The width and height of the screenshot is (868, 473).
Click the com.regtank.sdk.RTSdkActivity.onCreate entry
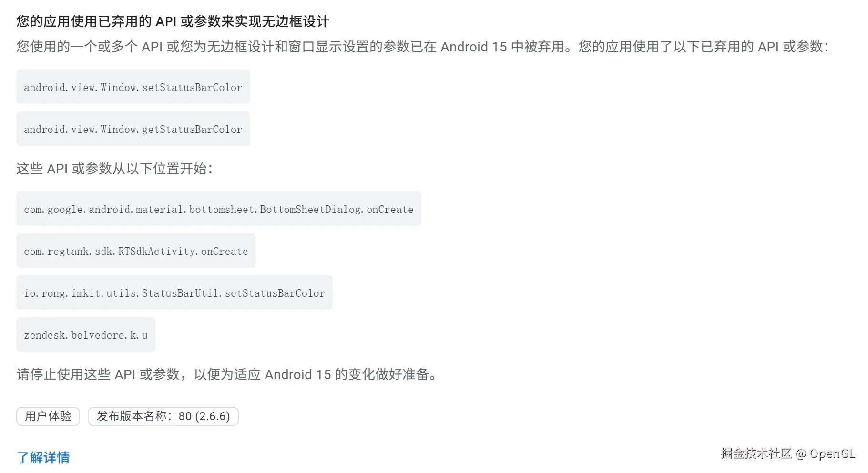(x=136, y=251)
